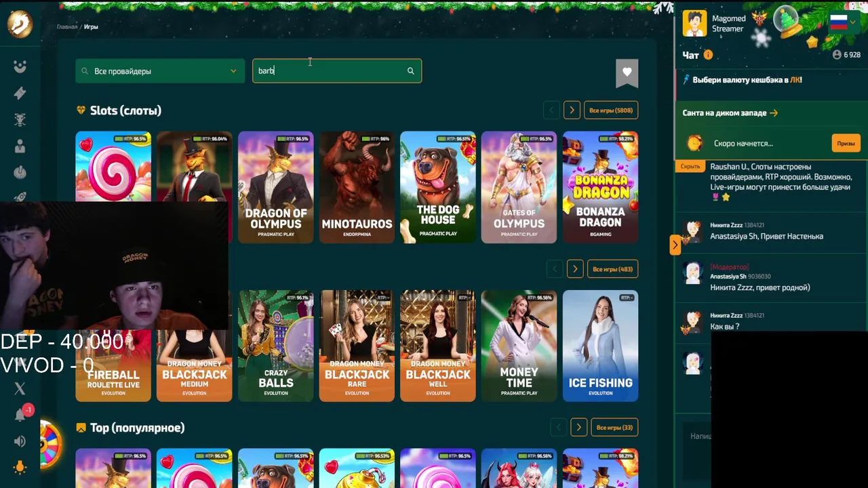Click the online users count icon
The height and width of the screenshot is (488, 868).
click(837, 55)
